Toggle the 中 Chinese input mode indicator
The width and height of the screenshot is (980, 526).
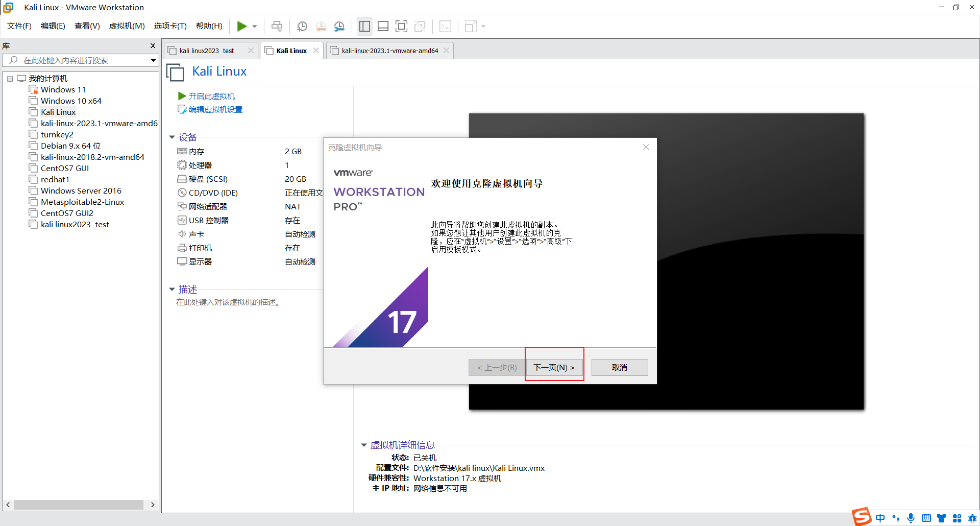click(880, 518)
